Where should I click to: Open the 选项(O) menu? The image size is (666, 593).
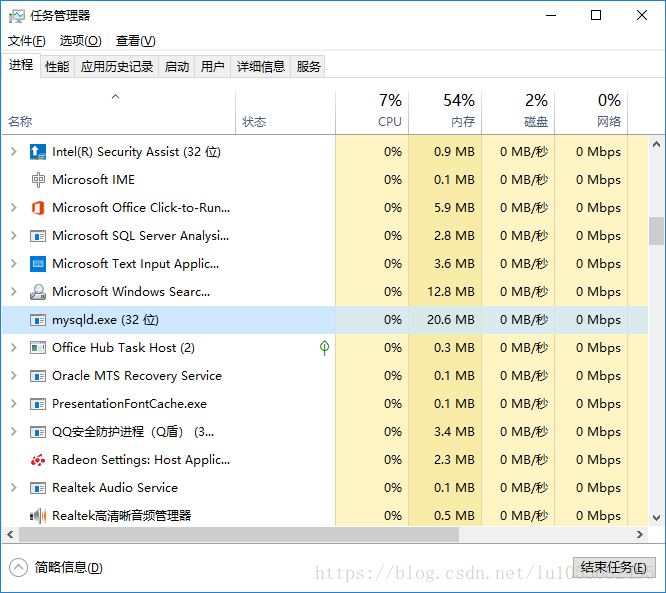click(81, 41)
